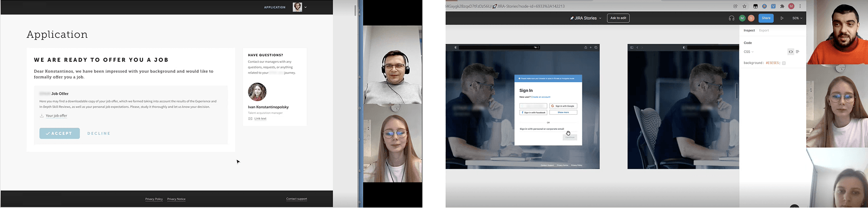Click the download icon beside Your job offer

[42, 116]
